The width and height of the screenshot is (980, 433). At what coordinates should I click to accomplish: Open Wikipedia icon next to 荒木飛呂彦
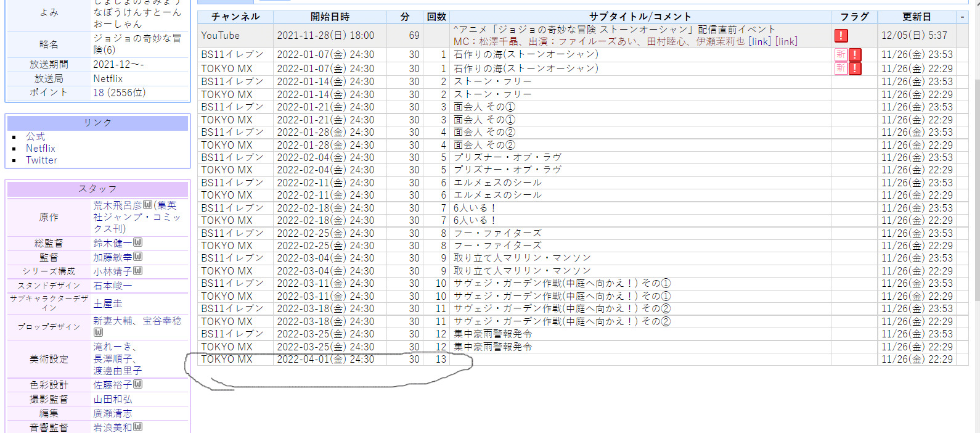pos(148,205)
